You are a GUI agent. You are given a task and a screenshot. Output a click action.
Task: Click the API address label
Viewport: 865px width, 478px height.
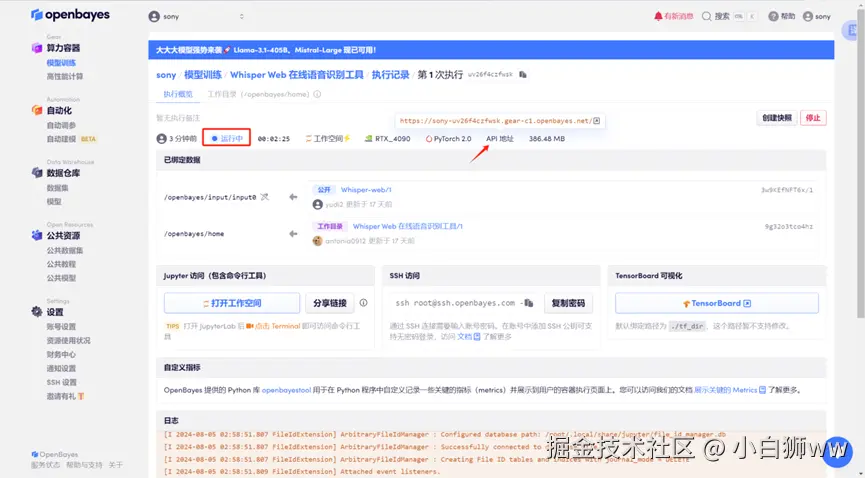point(500,139)
